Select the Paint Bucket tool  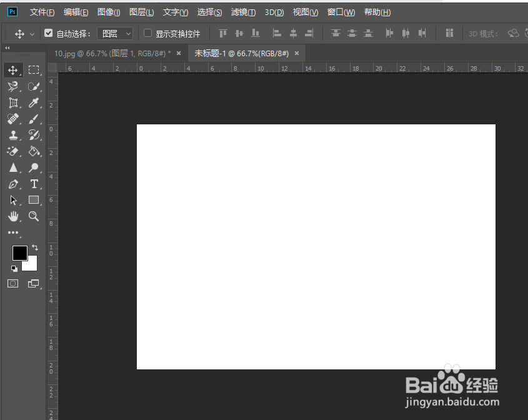(x=34, y=151)
